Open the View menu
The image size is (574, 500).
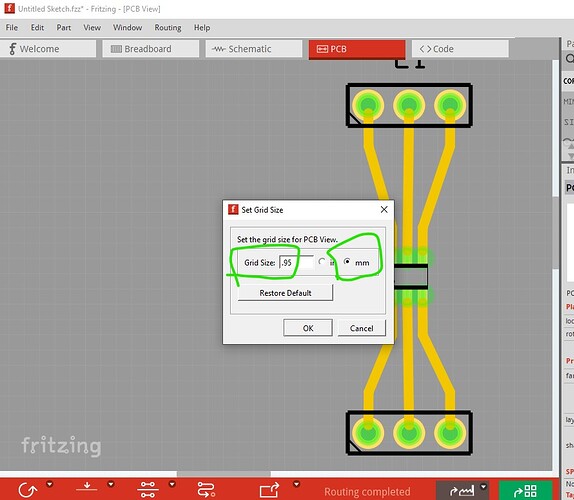[92, 27]
